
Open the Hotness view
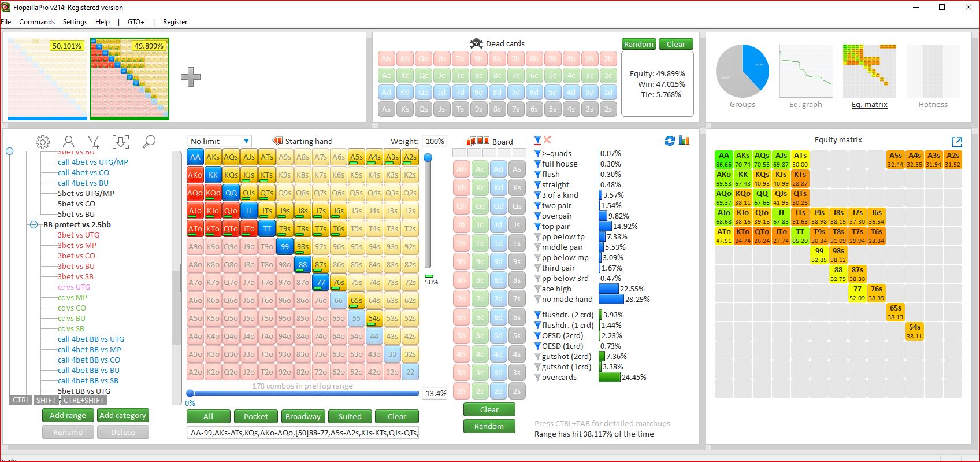(933, 76)
